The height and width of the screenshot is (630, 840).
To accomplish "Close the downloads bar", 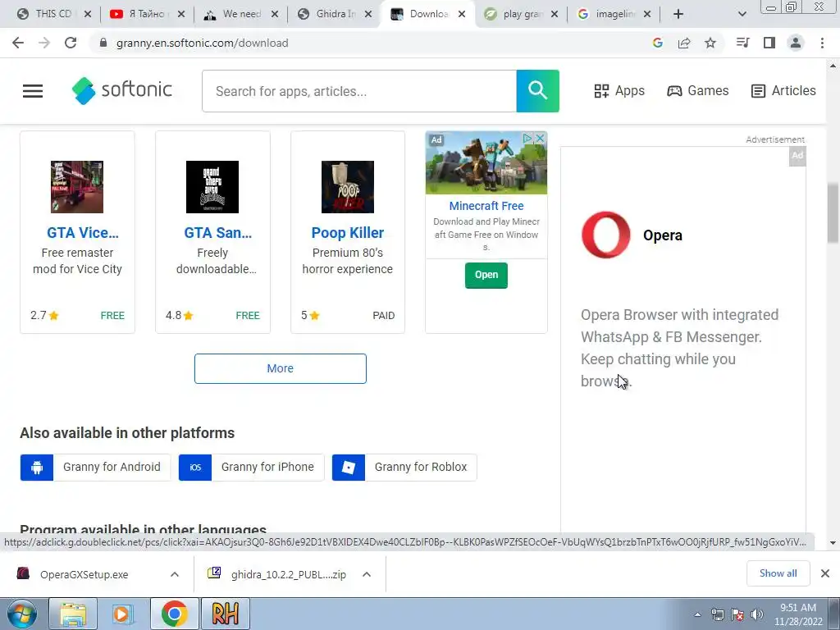I will 825,573.
